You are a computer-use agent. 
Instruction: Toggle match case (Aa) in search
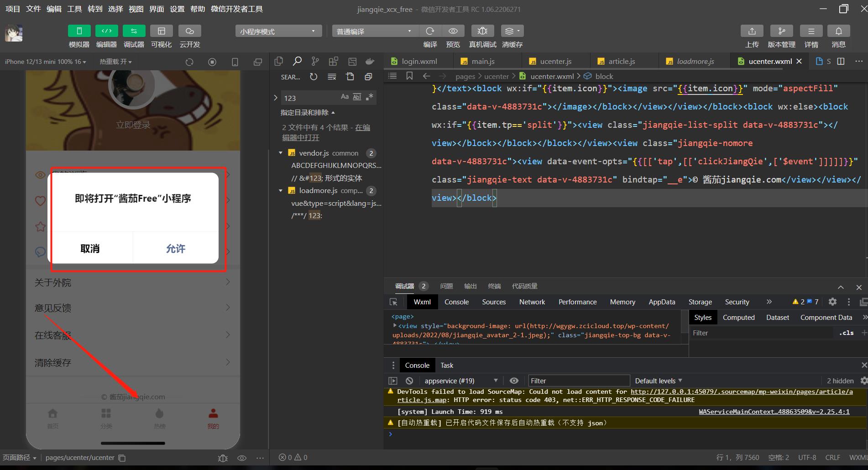345,97
